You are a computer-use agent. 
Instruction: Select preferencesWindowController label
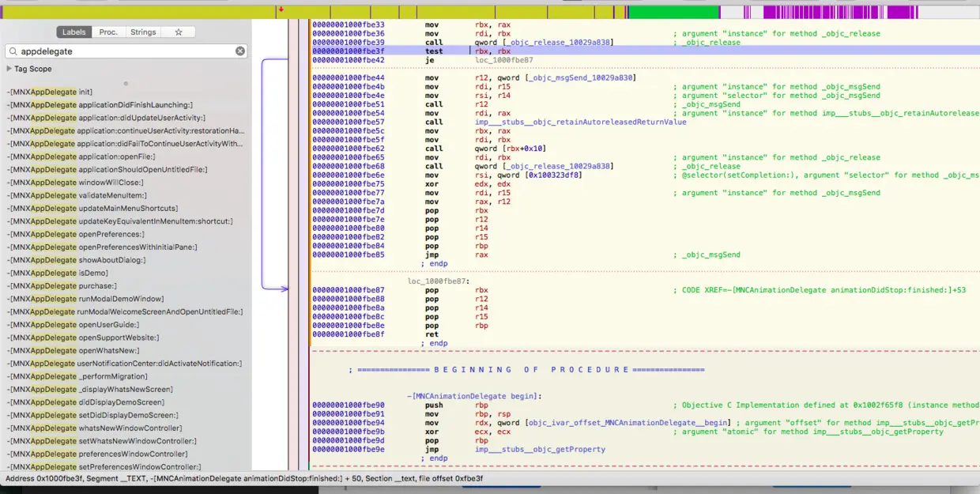[x=98, y=454]
